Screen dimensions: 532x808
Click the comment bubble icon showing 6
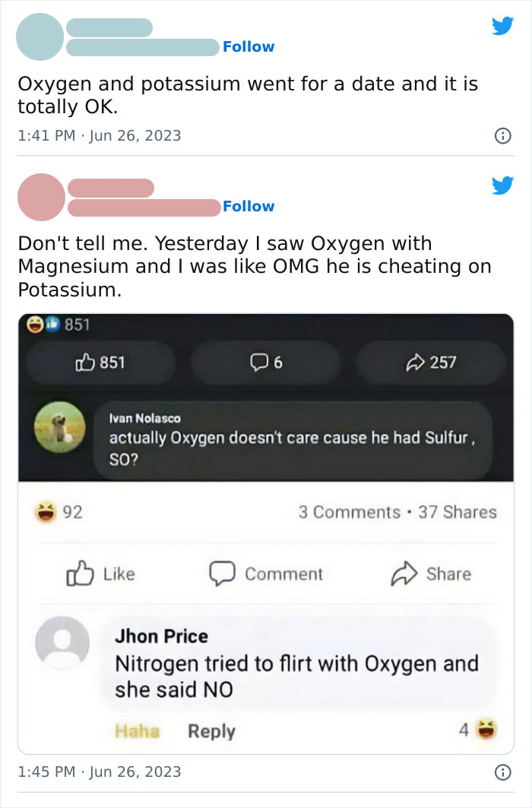point(258,363)
